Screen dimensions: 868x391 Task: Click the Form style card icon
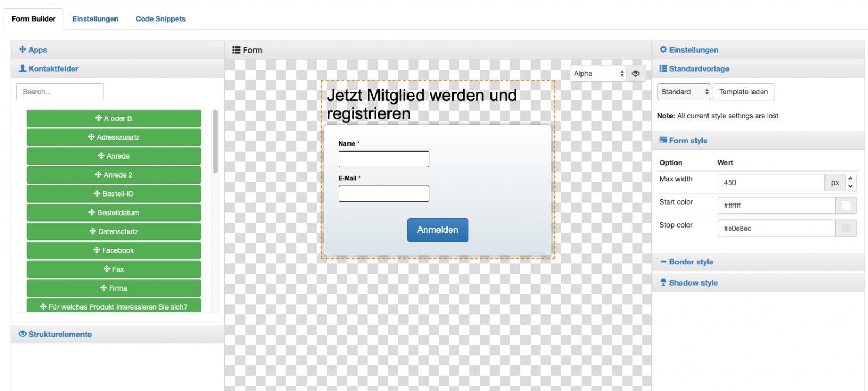point(663,140)
